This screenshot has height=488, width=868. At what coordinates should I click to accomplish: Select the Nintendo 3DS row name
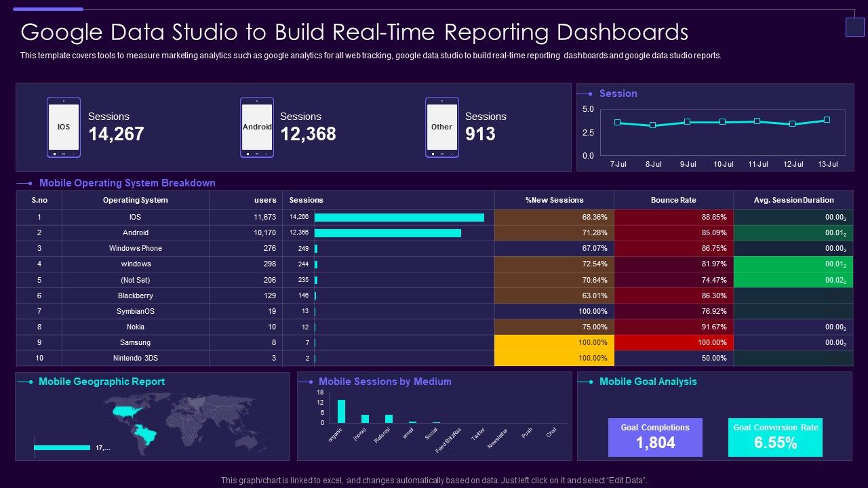coord(136,358)
